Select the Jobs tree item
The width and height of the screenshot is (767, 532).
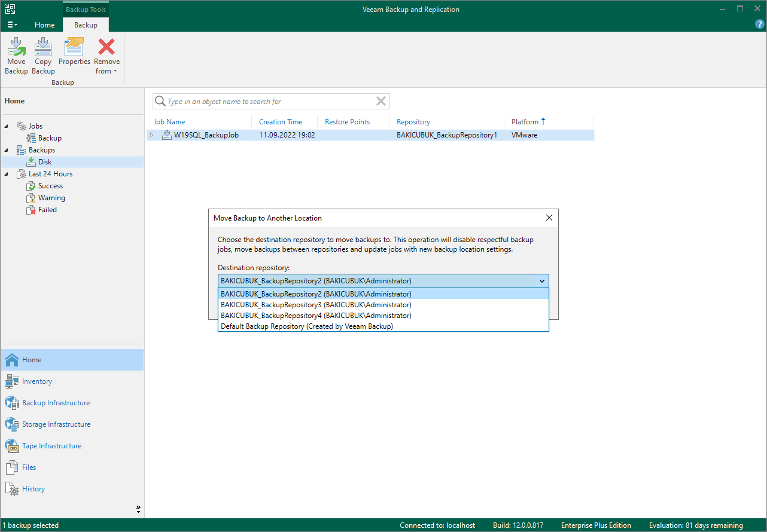tap(35, 126)
